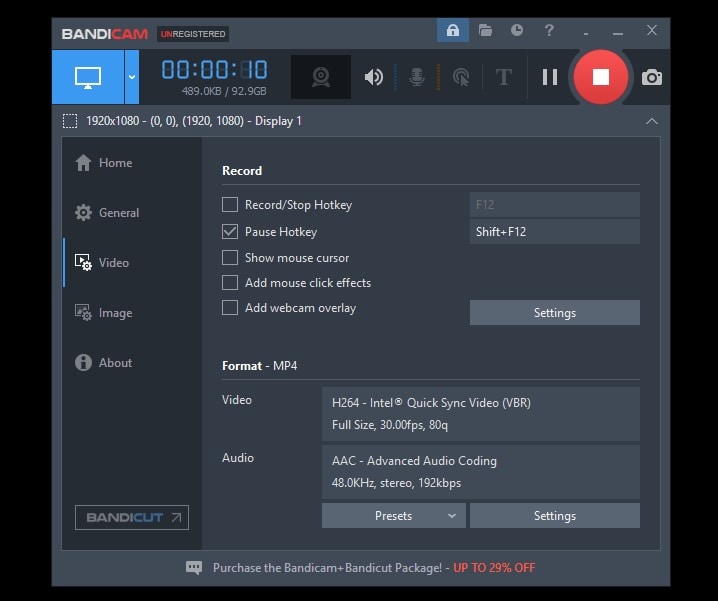Take a screenshot with the camera icon
The width and height of the screenshot is (718, 601).
652,77
